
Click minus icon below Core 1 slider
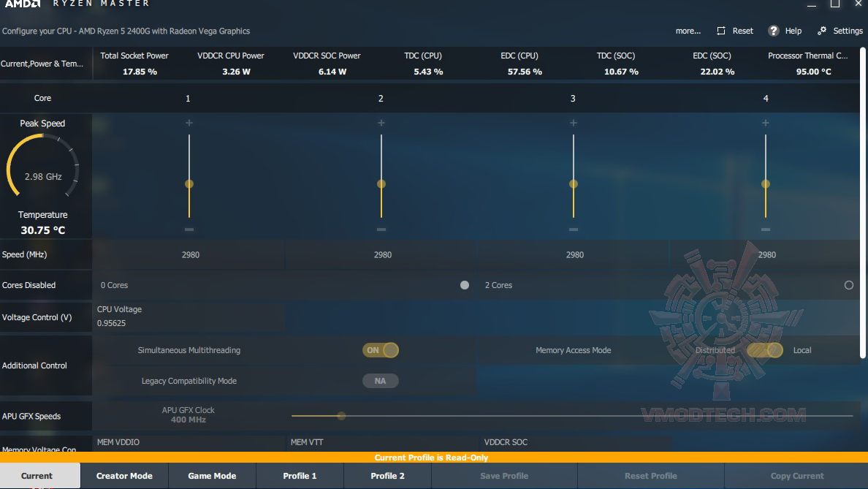pyautogui.click(x=189, y=230)
